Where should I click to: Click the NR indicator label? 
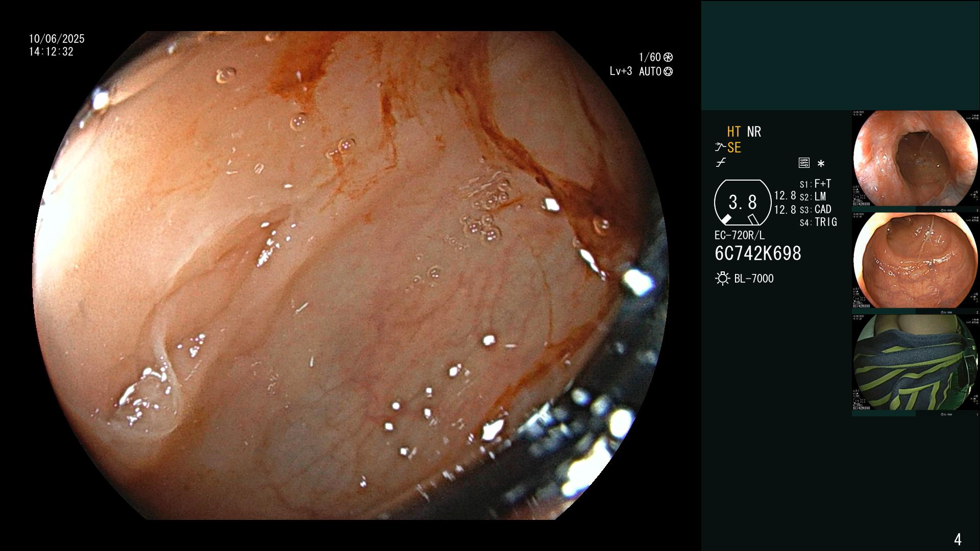click(x=754, y=132)
